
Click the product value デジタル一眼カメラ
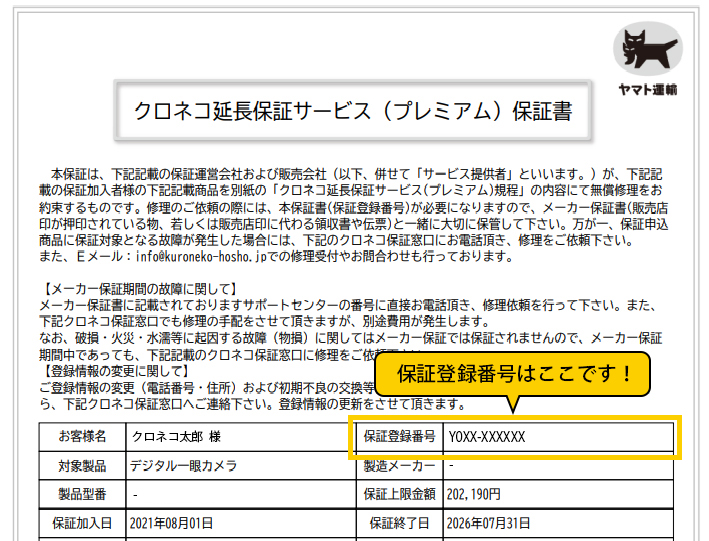pyautogui.click(x=184, y=466)
